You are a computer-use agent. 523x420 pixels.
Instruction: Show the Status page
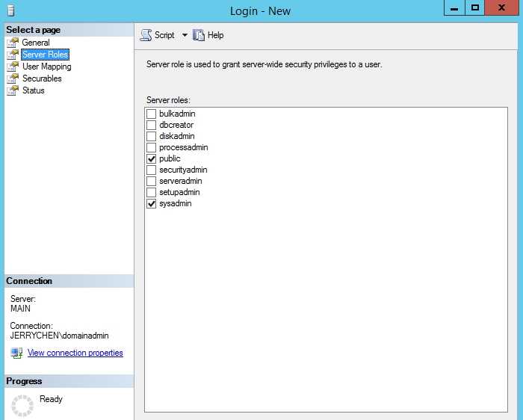34,90
